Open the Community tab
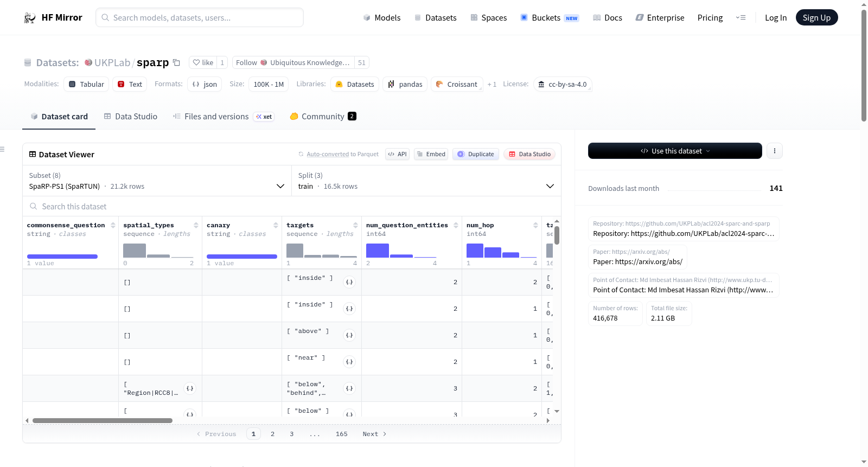This screenshot has width=868, height=467. click(x=323, y=117)
